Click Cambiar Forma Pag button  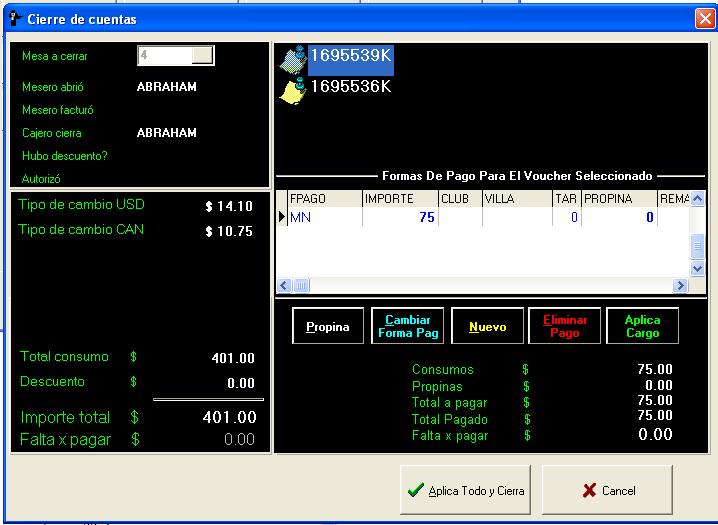point(408,326)
